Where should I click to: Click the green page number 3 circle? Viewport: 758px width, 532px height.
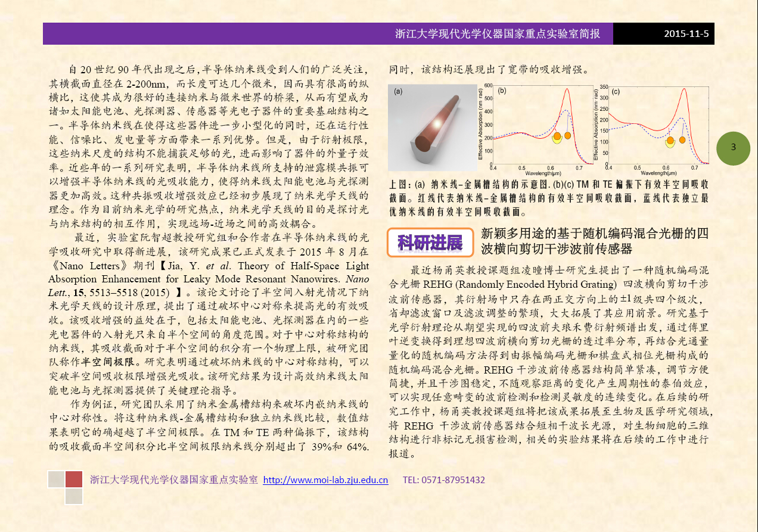pyautogui.click(x=733, y=148)
